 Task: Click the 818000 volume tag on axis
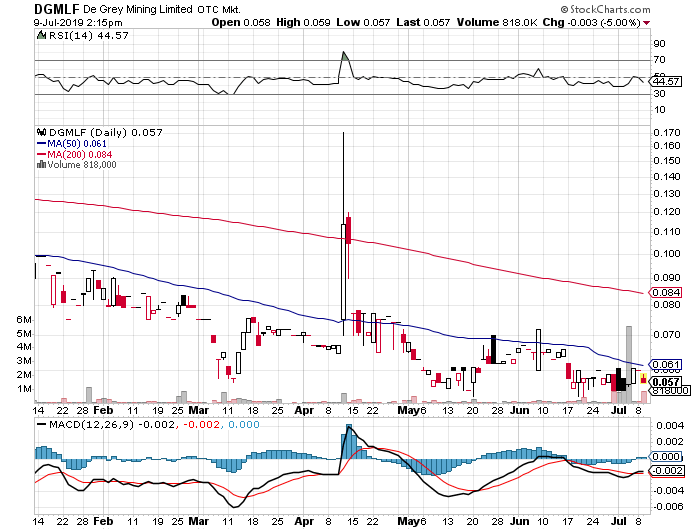click(x=671, y=391)
